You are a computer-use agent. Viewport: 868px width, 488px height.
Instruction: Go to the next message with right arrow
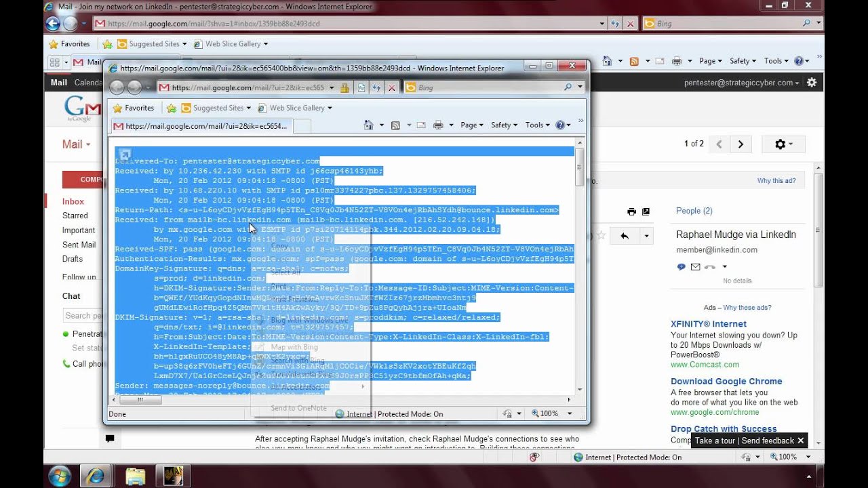(x=741, y=144)
